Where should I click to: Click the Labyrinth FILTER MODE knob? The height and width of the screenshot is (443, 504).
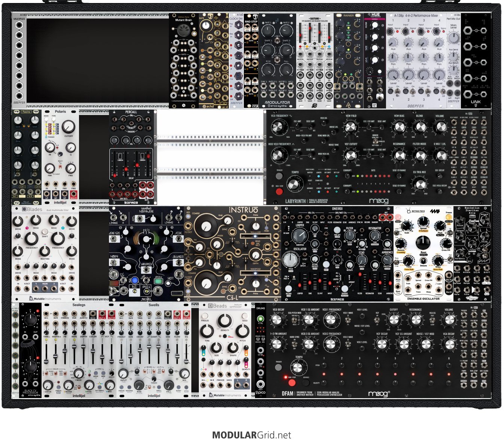pos(419,155)
